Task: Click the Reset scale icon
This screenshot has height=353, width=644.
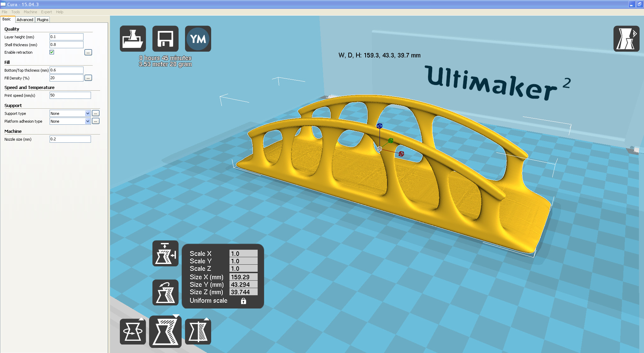Action: pyautogui.click(x=165, y=293)
